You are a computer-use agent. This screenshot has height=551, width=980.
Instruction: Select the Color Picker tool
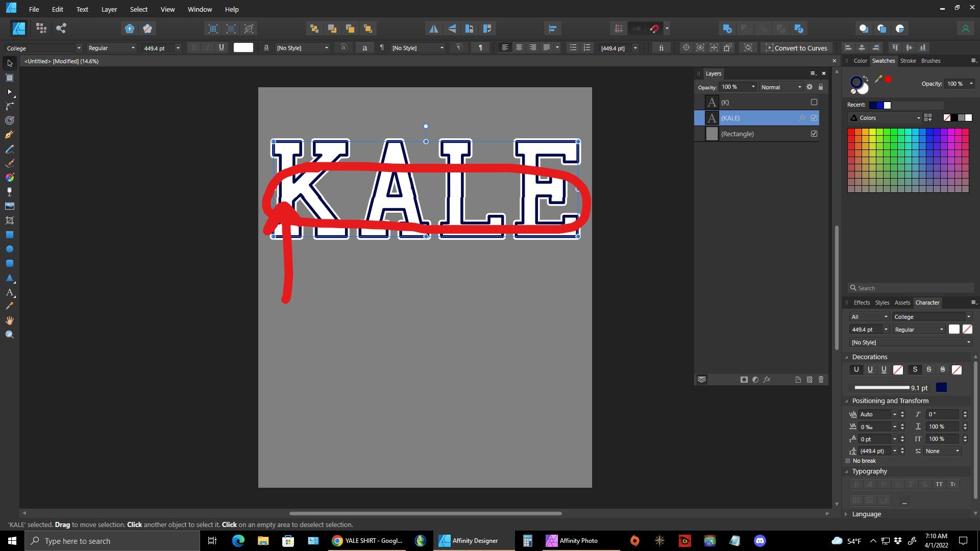tap(10, 306)
